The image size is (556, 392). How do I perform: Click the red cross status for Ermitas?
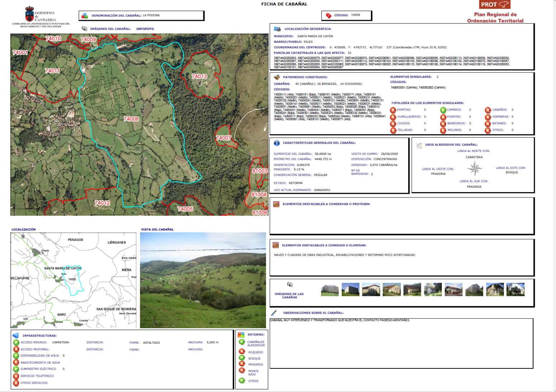tap(393, 110)
